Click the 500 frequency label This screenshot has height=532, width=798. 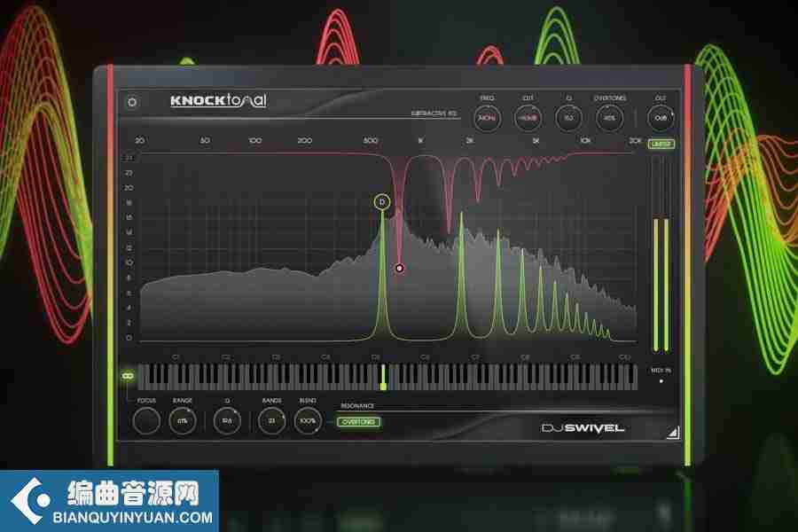click(x=371, y=140)
